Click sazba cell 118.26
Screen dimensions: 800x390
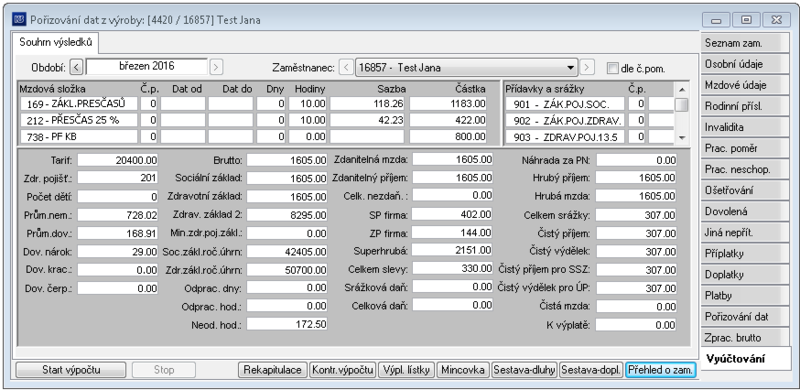pyautogui.click(x=367, y=104)
